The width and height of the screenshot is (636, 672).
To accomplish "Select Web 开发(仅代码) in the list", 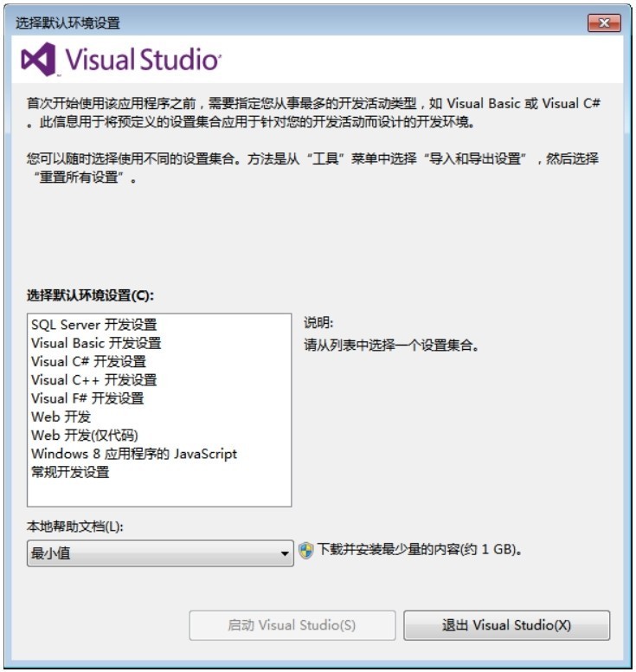I will click(x=85, y=435).
